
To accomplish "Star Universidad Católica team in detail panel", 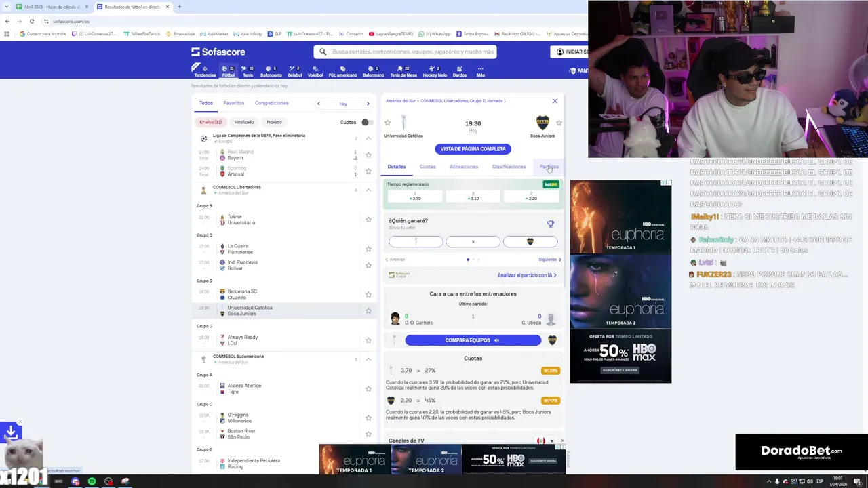I will click(x=387, y=123).
